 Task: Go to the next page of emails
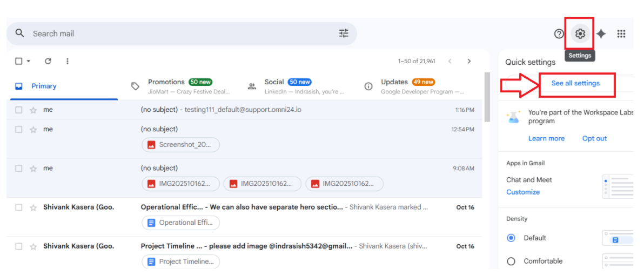[x=469, y=61]
